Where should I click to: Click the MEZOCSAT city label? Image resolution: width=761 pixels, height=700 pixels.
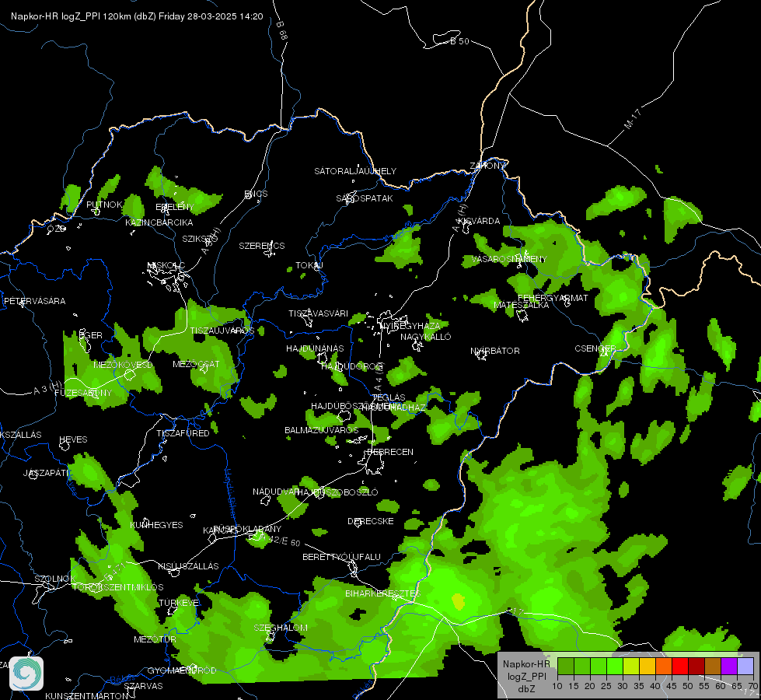coord(196,364)
